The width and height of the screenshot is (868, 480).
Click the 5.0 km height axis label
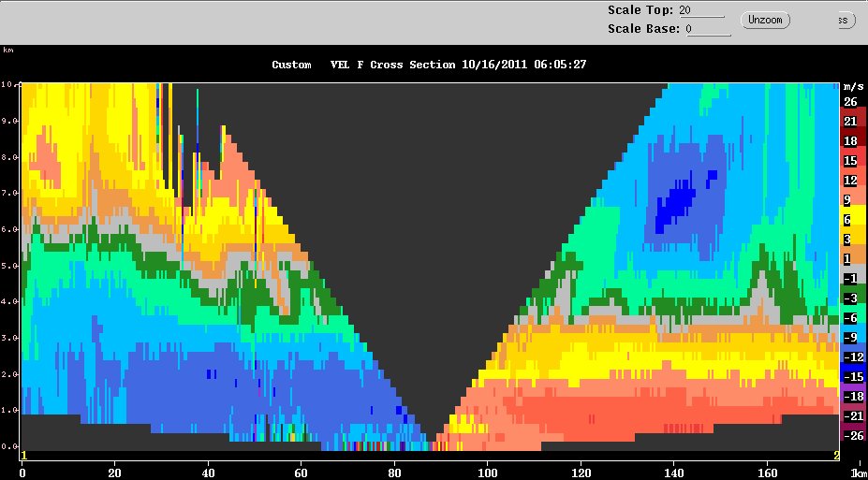[11, 266]
